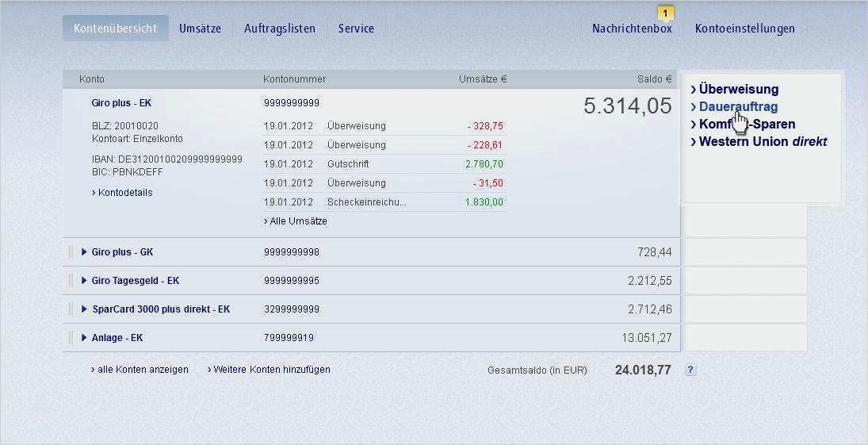868x445 pixels.
Task: Click the help question mark icon
Action: click(690, 370)
